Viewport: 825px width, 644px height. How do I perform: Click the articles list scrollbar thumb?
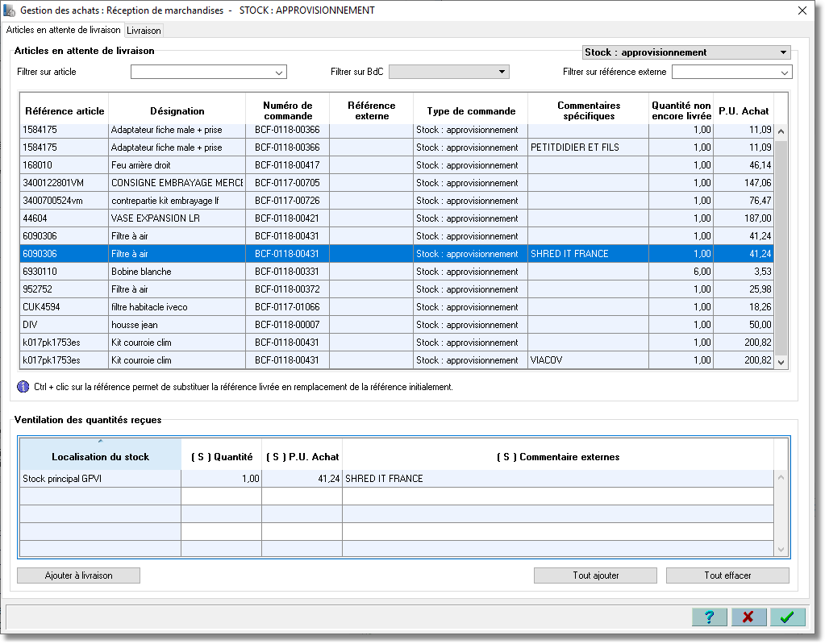click(781, 247)
